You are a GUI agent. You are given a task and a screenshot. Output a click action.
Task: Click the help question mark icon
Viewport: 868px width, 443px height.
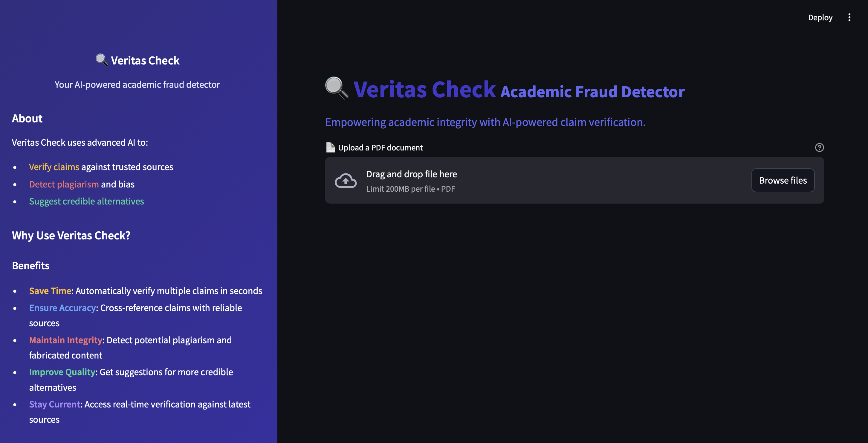tap(819, 147)
